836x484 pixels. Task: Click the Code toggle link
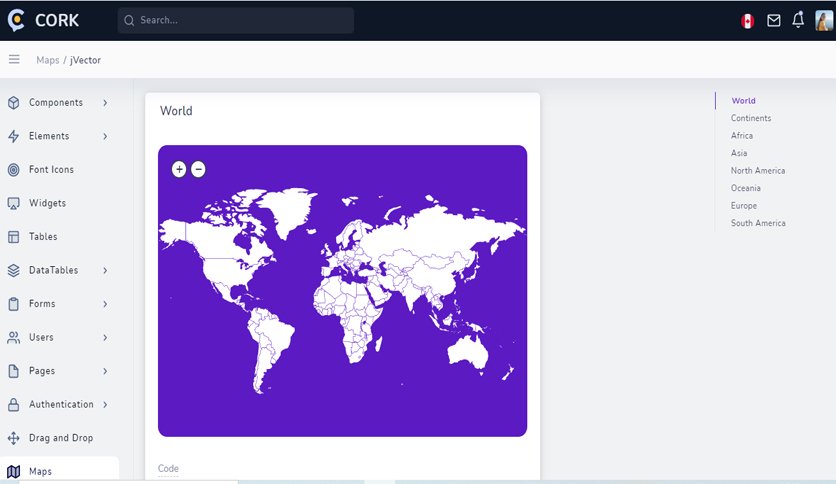click(x=168, y=469)
